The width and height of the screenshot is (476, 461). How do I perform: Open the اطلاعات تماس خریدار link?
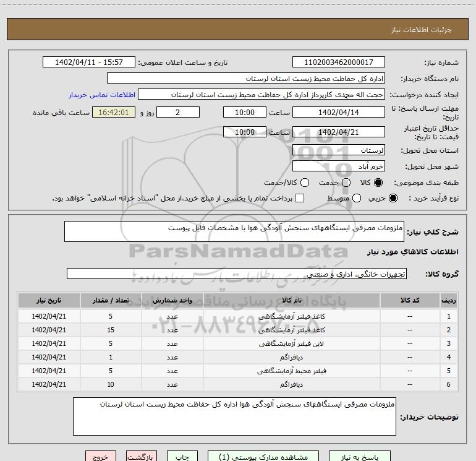[x=102, y=95]
